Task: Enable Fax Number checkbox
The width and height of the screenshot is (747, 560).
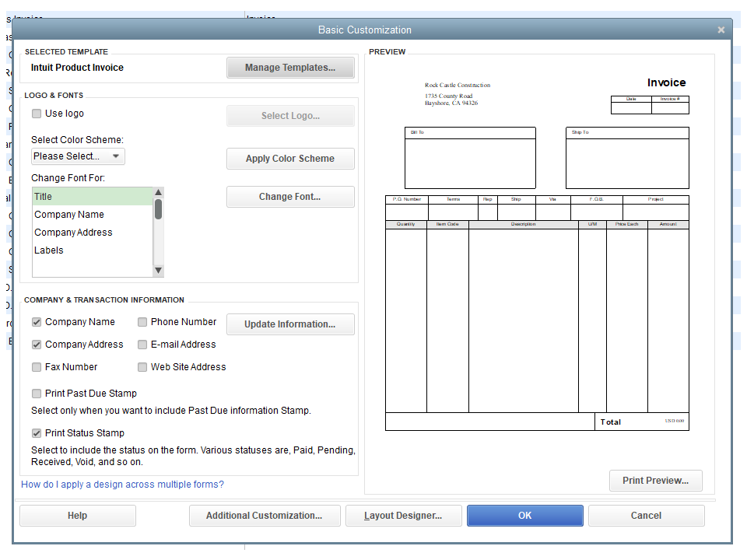Action: click(37, 367)
